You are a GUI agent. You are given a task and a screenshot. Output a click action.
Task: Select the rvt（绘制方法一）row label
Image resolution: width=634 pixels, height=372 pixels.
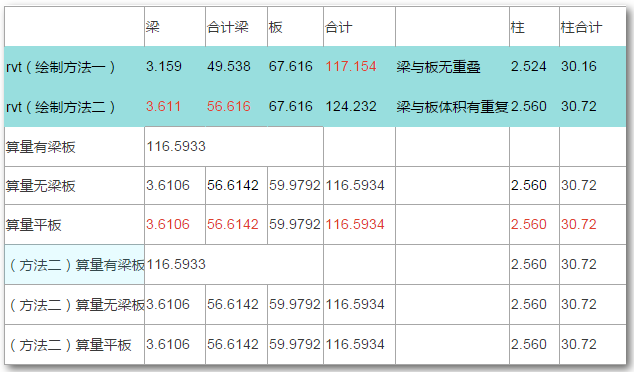(61, 67)
